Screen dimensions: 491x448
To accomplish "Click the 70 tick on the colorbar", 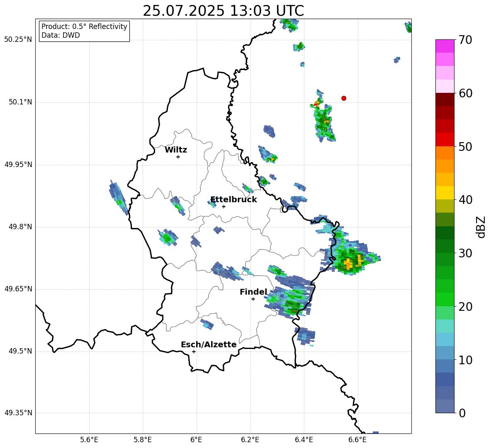I will click(465, 40).
